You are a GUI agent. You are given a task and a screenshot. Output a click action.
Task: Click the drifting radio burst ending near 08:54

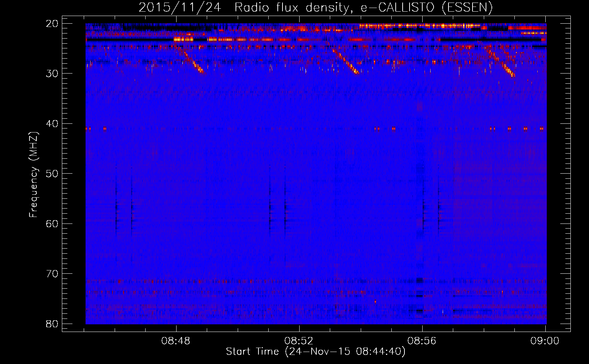(x=343, y=58)
